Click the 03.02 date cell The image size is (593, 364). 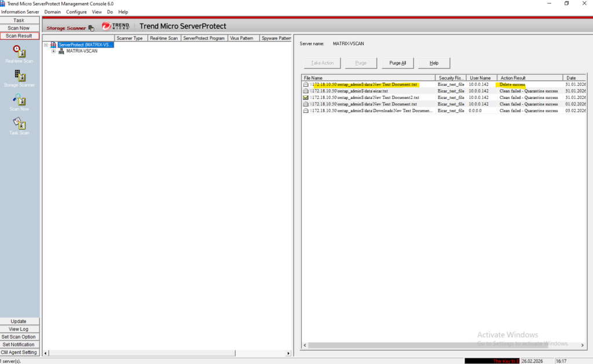pyautogui.click(x=575, y=111)
